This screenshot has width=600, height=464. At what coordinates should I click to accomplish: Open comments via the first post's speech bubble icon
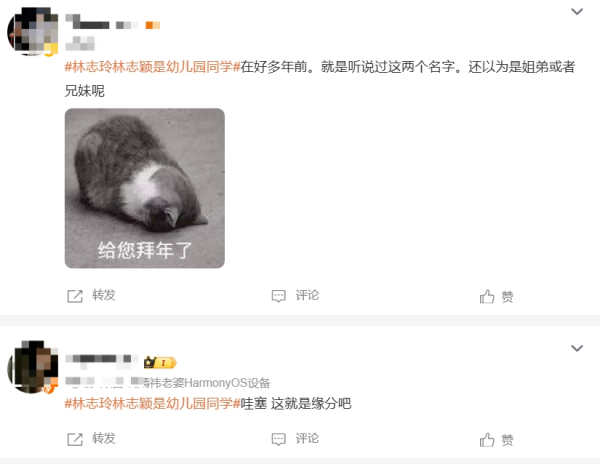(x=279, y=296)
